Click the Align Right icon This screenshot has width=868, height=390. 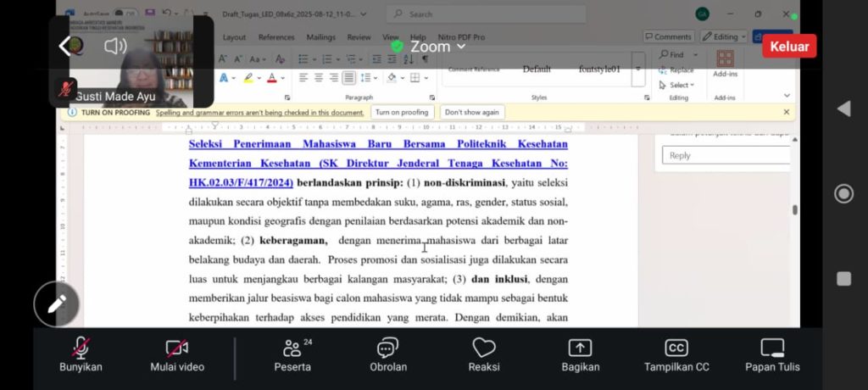click(333, 77)
